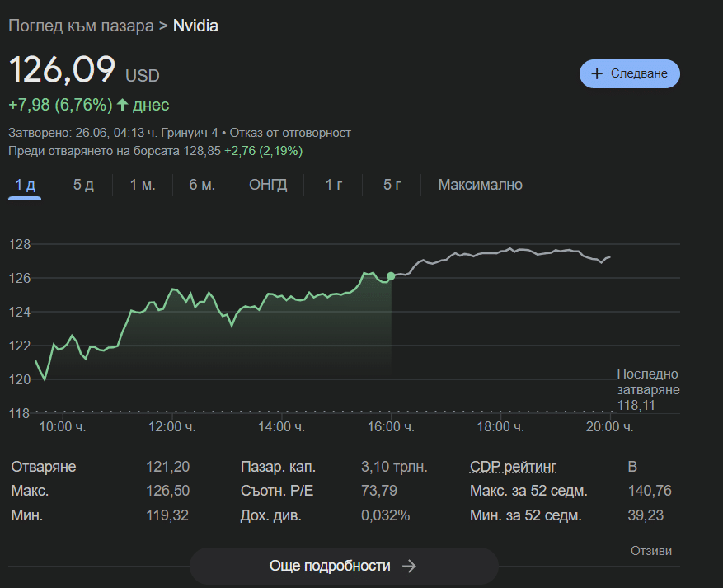Open the Отзиви feedback link
The width and height of the screenshot is (723, 588).
click(x=651, y=551)
